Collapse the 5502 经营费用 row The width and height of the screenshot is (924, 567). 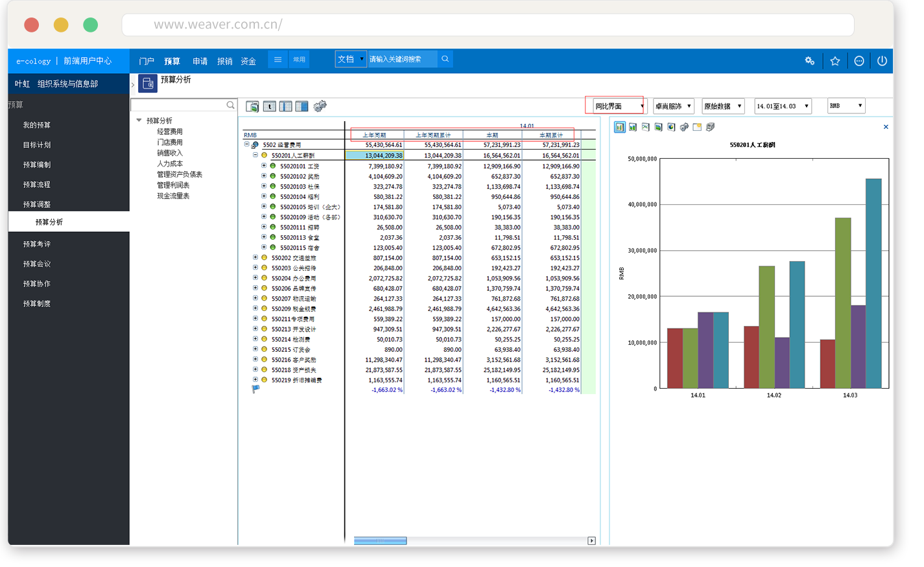click(x=246, y=145)
